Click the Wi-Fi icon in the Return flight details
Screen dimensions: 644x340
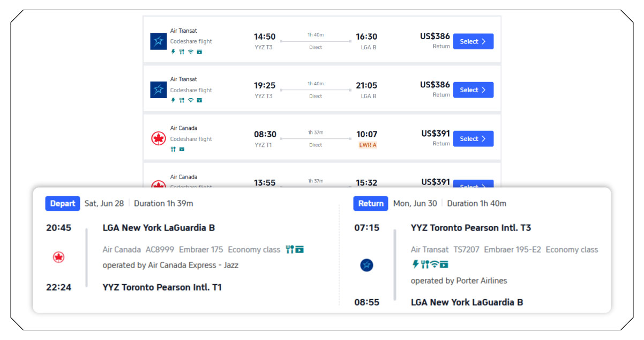(x=435, y=264)
